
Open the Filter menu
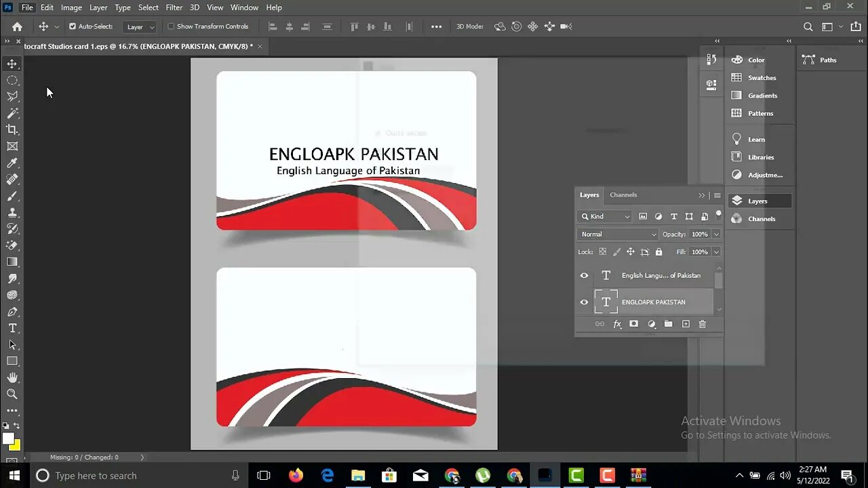coord(174,7)
